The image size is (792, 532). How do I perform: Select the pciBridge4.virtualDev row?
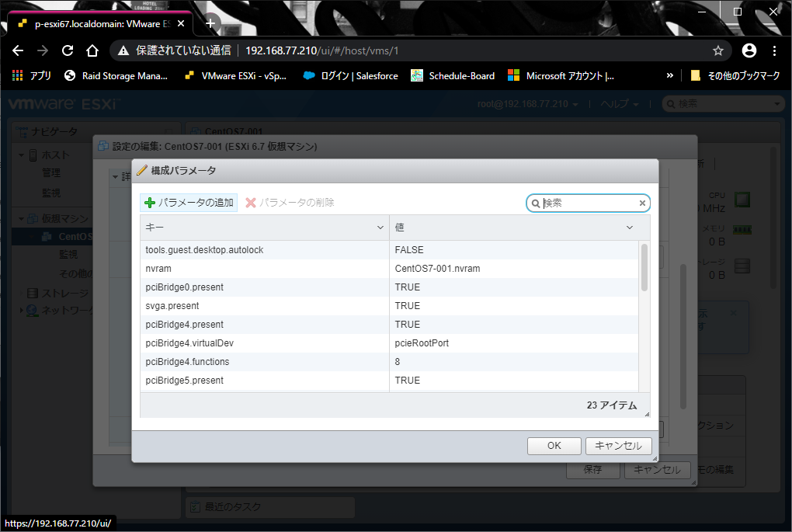coord(390,343)
